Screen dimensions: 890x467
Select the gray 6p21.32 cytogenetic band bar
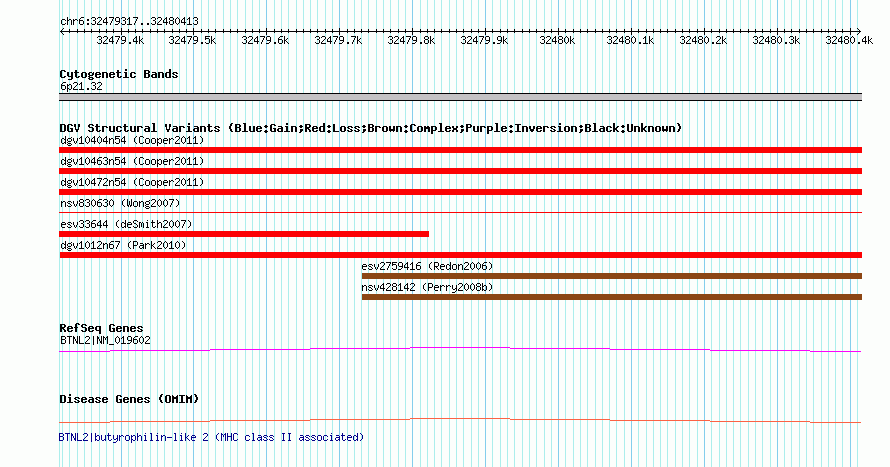click(460, 98)
